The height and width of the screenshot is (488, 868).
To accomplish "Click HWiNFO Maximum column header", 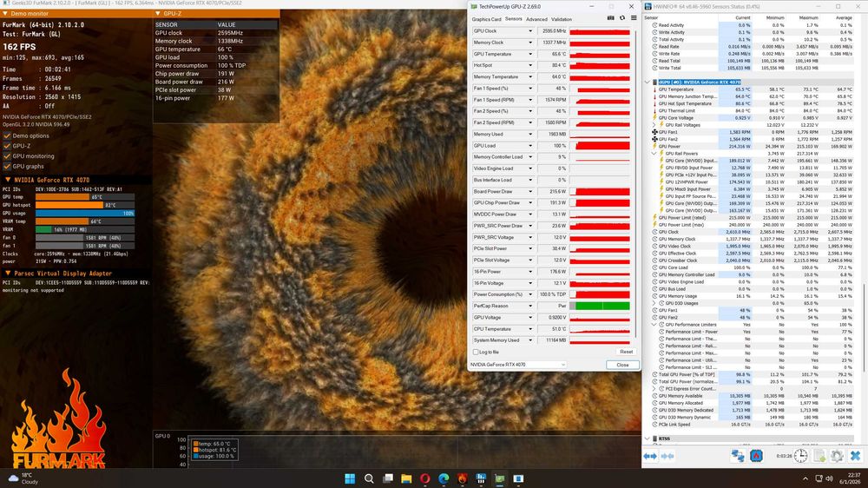I will click(809, 17).
